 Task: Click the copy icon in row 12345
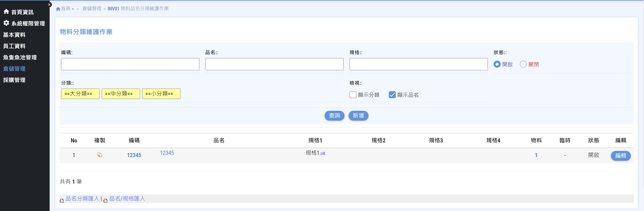[x=99, y=155]
